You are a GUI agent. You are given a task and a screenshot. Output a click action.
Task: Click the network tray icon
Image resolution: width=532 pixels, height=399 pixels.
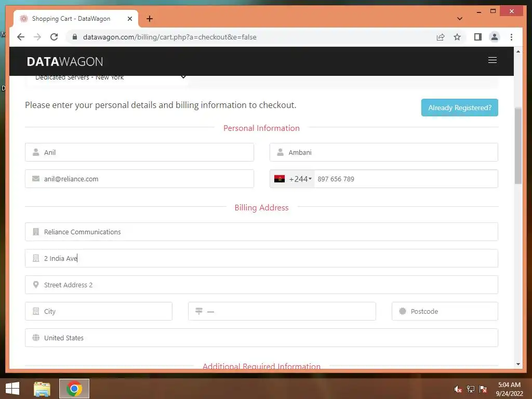pos(471,389)
